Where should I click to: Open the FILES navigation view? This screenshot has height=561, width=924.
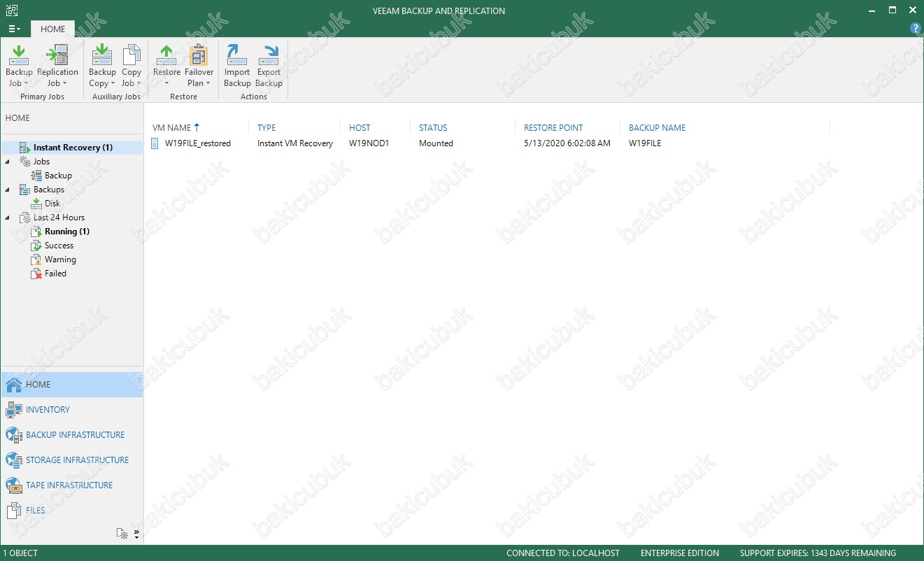(x=71, y=511)
